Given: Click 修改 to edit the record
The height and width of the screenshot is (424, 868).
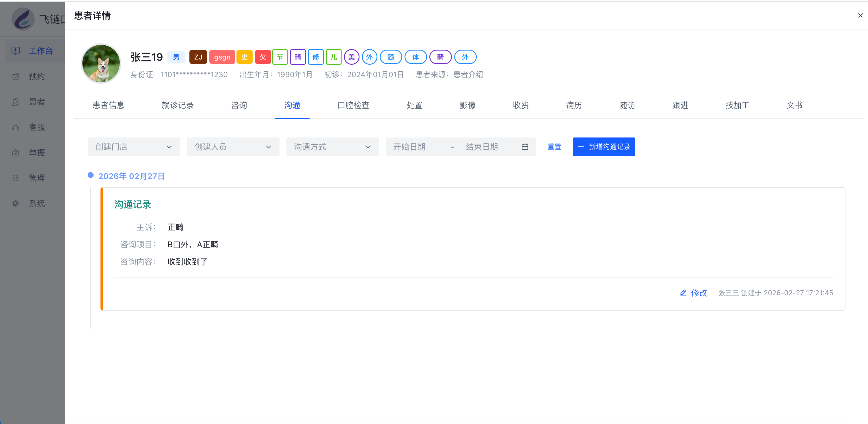Looking at the screenshot, I should 699,293.
